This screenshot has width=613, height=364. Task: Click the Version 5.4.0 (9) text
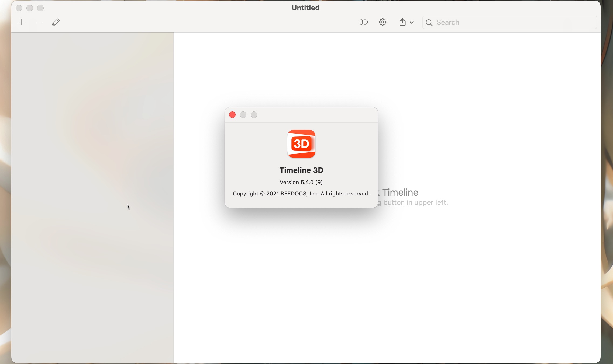point(301,182)
